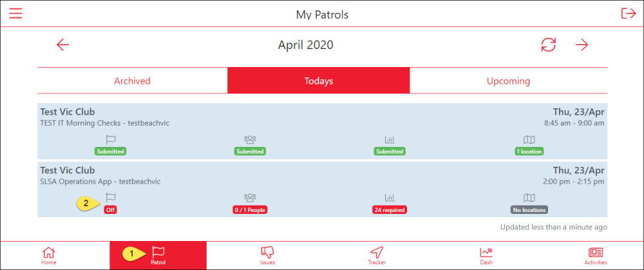Go to previous month arrow
644x270 pixels.
point(62,44)
